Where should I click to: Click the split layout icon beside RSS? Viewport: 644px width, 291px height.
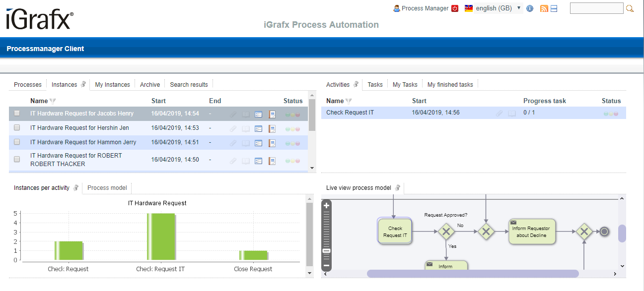[x=554, y=8]
